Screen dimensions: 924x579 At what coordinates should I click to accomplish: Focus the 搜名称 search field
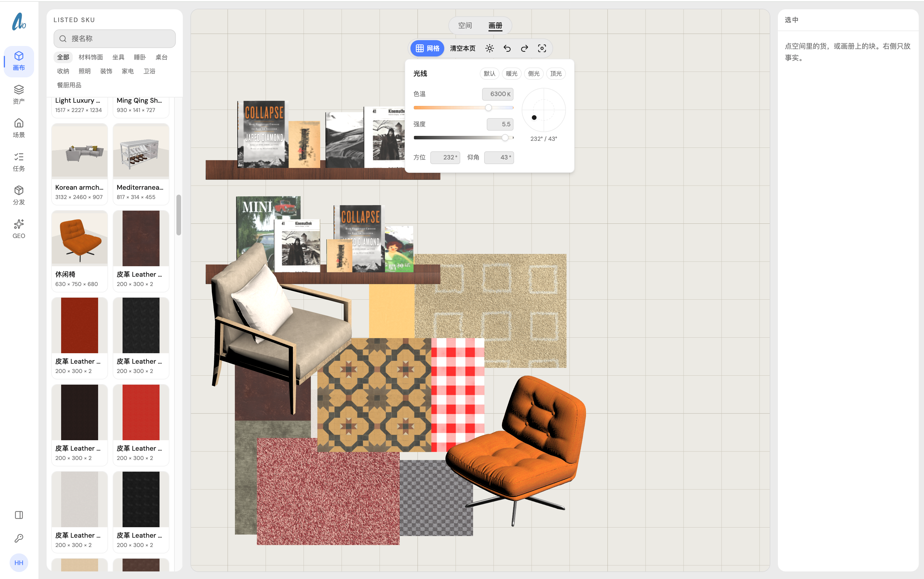coord(114,39)
